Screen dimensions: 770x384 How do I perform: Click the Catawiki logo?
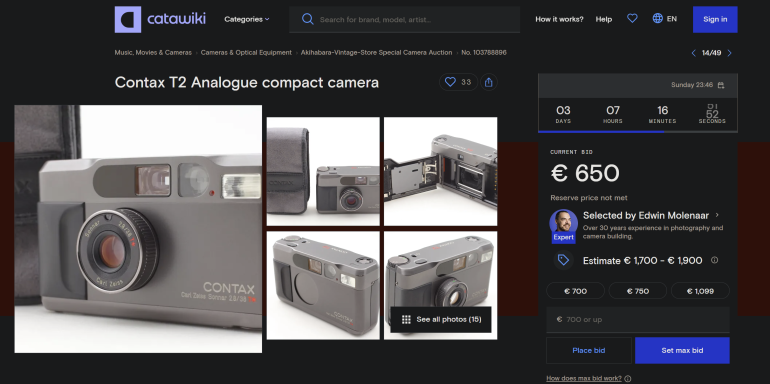click(160, 20)
